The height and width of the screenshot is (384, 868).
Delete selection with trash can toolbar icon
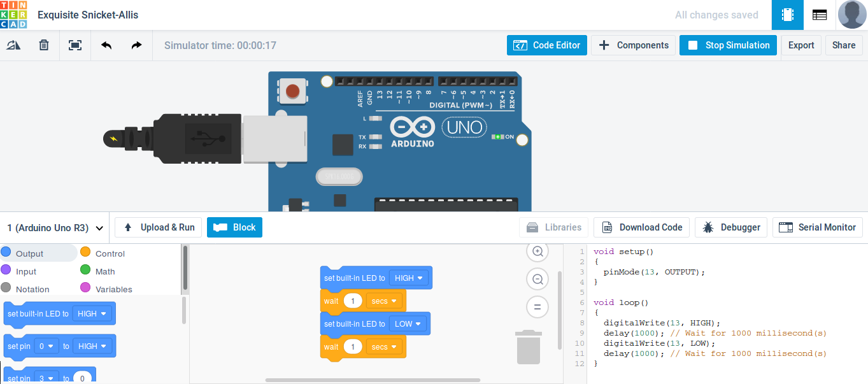pyautogui.click(x=44, y=45)
